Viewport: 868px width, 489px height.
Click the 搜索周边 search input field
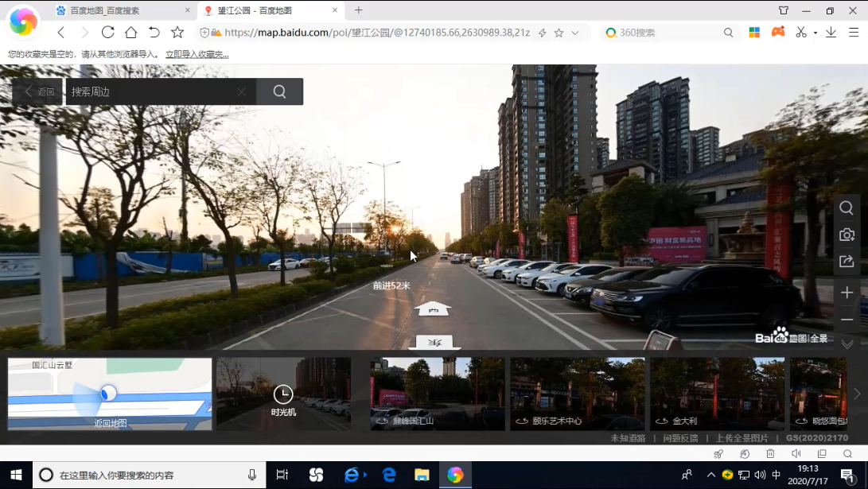(x=151, y=91)
